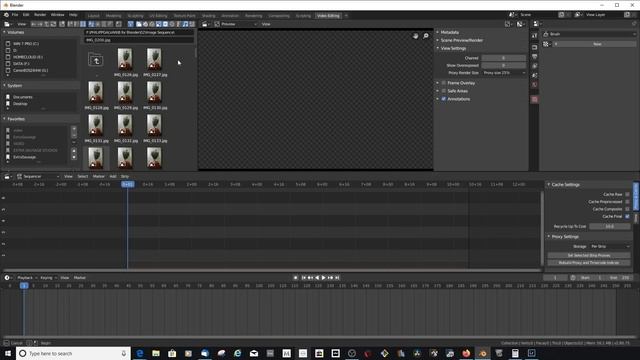Open the Sequencer view type dropdown
The image size is (640, 360).
(38, 176)
